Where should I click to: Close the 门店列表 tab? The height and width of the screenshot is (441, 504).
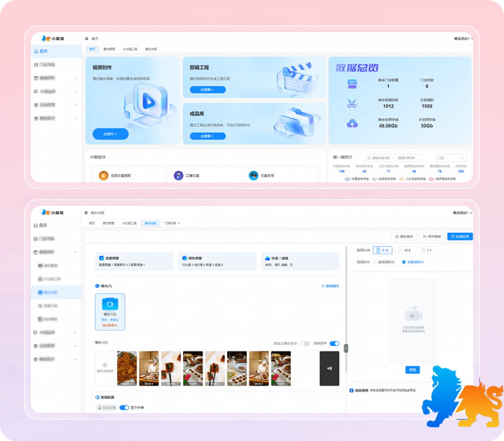(178, 223)
